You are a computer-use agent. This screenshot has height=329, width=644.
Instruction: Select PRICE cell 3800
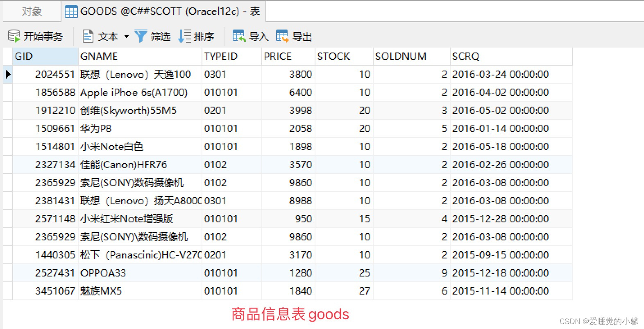coord(288,74)
